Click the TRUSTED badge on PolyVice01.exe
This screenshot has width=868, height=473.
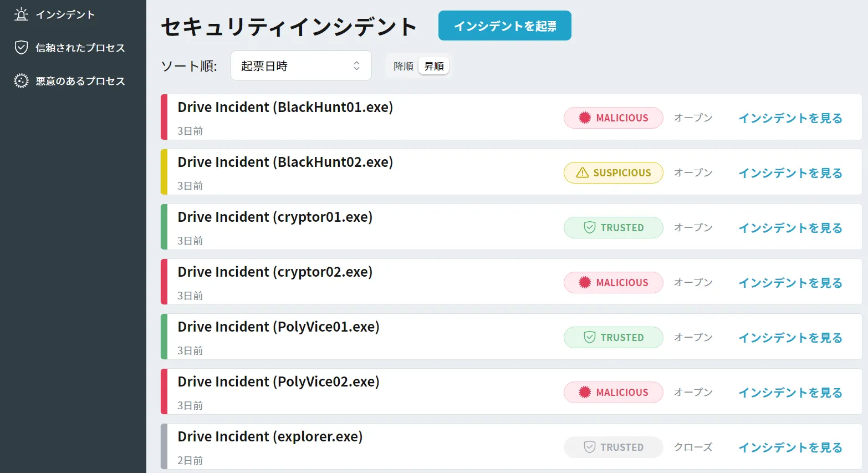click(613, 337)
